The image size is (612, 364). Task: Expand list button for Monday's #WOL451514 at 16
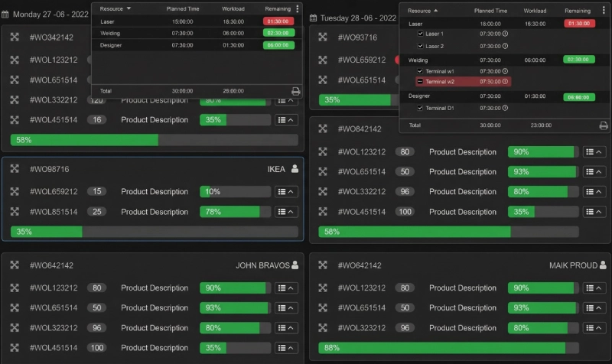pyautogui.click(x=286, y=120)
